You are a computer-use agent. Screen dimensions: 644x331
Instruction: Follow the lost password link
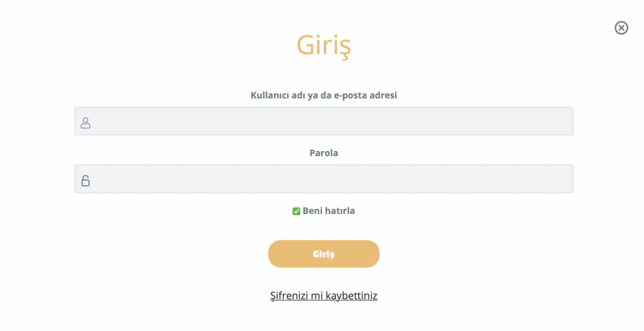(x=324, y=296)
